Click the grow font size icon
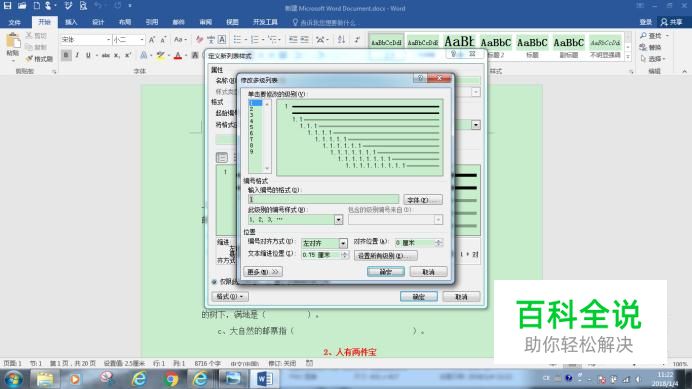Image resolution: width=692 pixels, height=389 pixels. click(152, 40)
